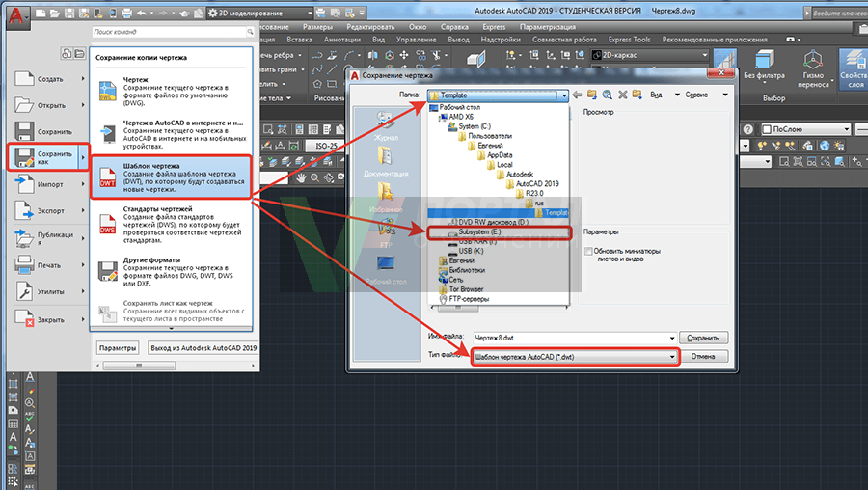Open the AutoCAD application menu button

(17, 14)
